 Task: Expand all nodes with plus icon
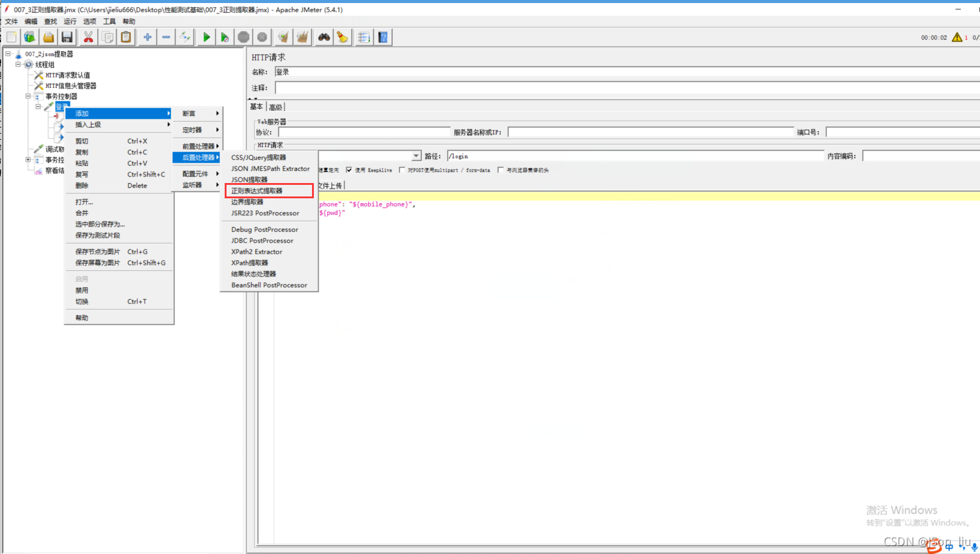coord(147,37)
